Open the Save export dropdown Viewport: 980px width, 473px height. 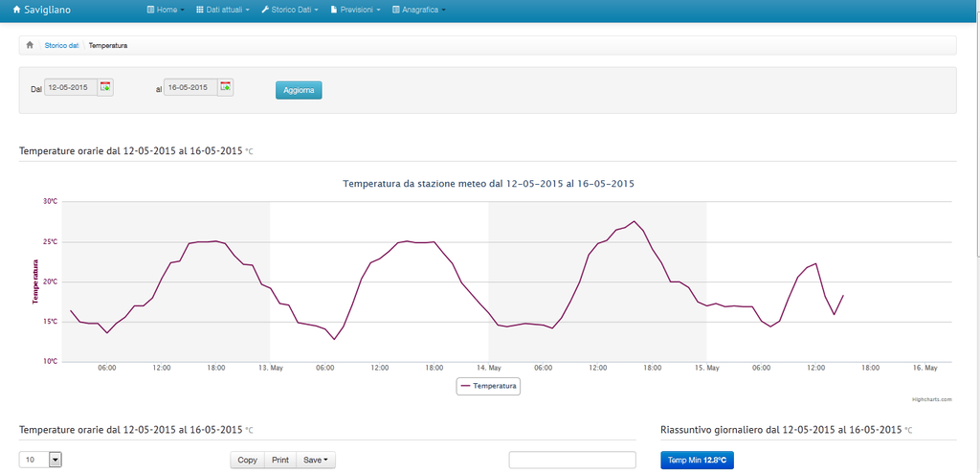pyautogui.click(x=316, y=460)
